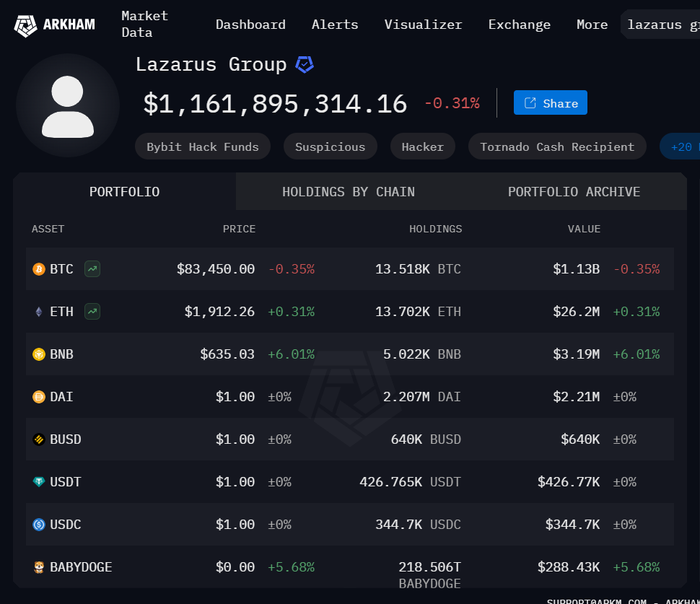700x604 pixels.
Task: Click the BNB asset name
Action: 61,354
